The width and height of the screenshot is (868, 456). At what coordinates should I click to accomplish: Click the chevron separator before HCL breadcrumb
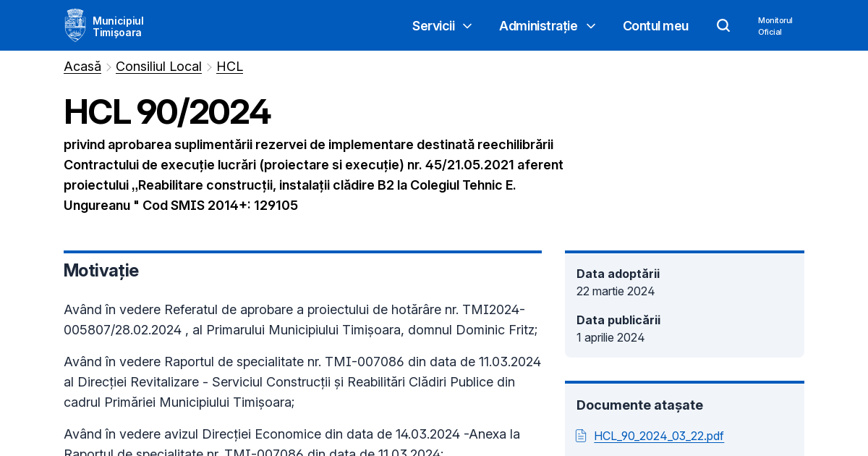209,67
